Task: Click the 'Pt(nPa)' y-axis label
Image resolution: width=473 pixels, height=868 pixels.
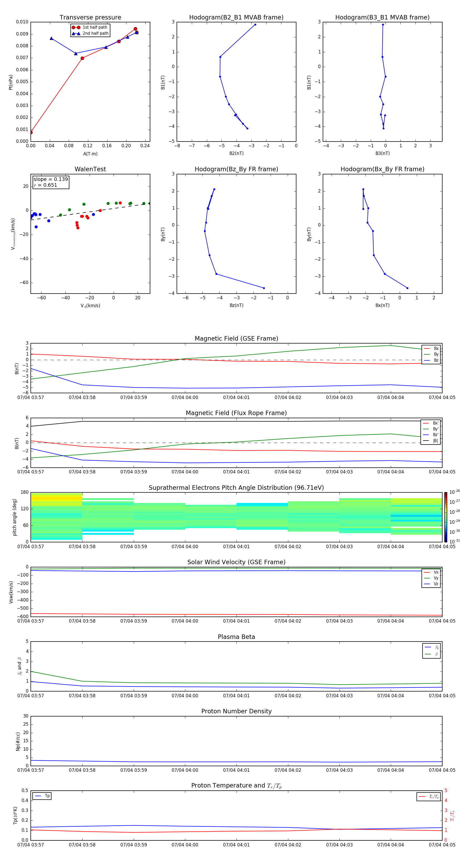Action: (x=11, y=82)
